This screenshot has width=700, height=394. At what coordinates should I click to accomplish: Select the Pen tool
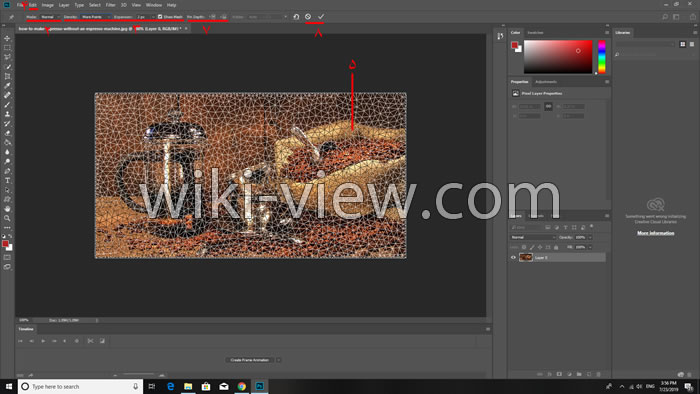[7, 171]
